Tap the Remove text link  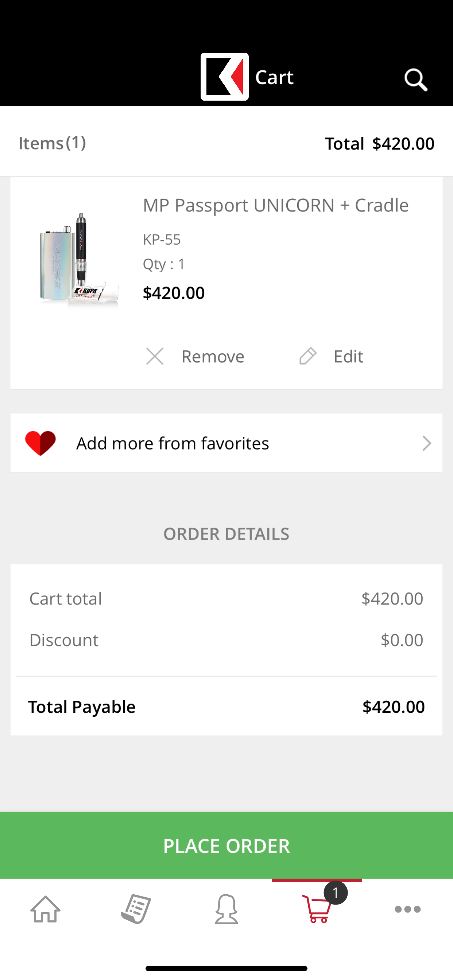(x=212, y=357)
